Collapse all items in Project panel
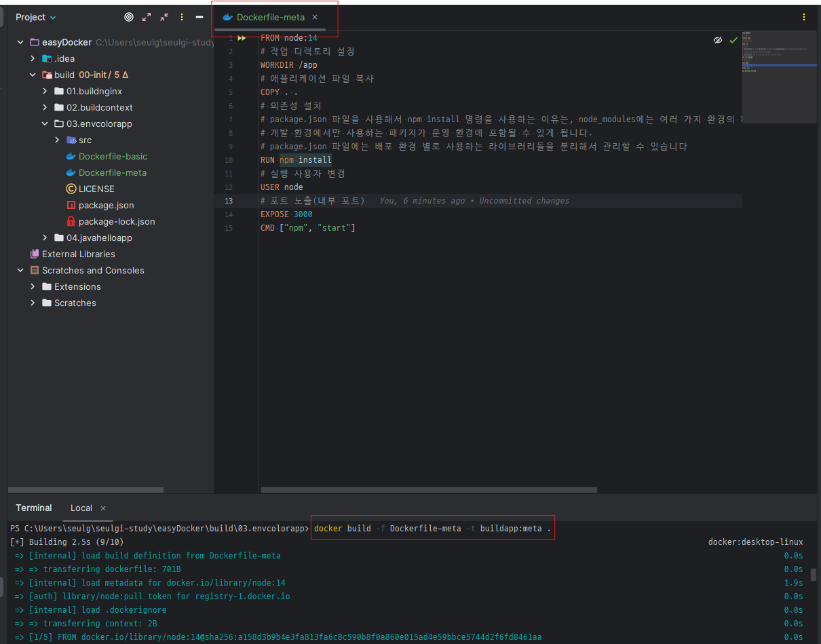The width and height of the screenshot is (821, 644). pos(164,17)
